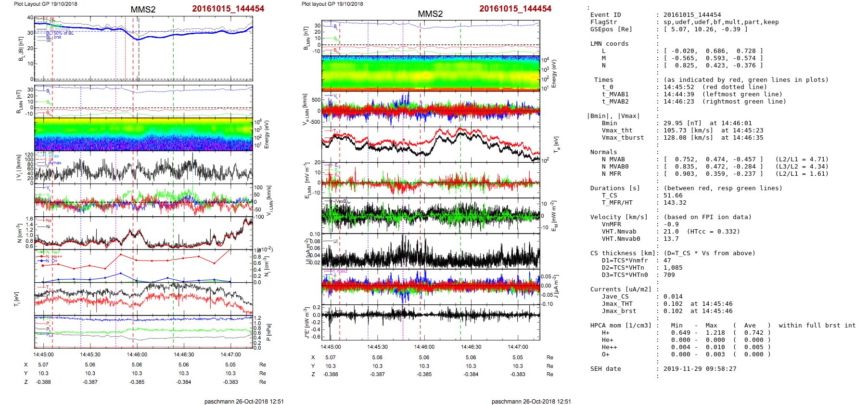The image size is (868, 405).
Task: Click the 'Event ID' label in text panel
Action: [605, 15]
